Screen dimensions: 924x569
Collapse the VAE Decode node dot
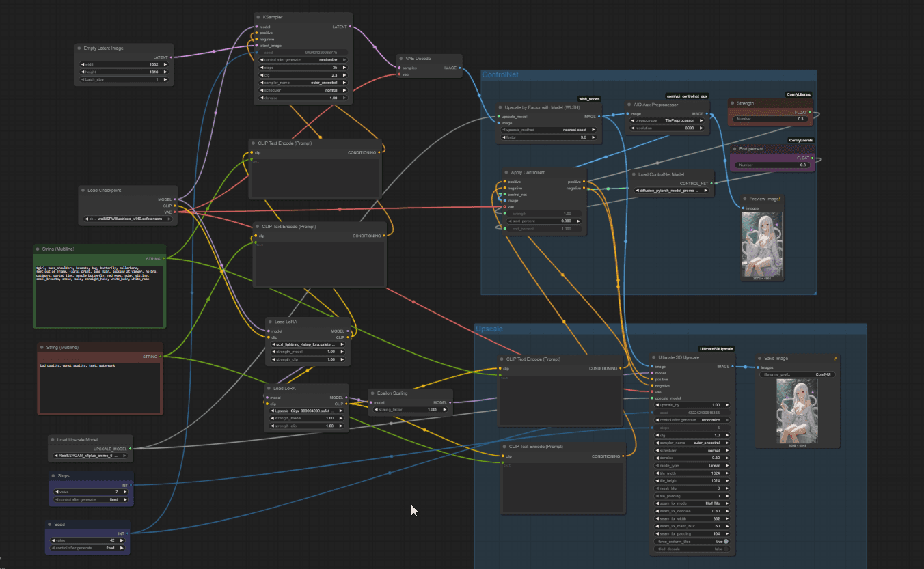[401, 59]
